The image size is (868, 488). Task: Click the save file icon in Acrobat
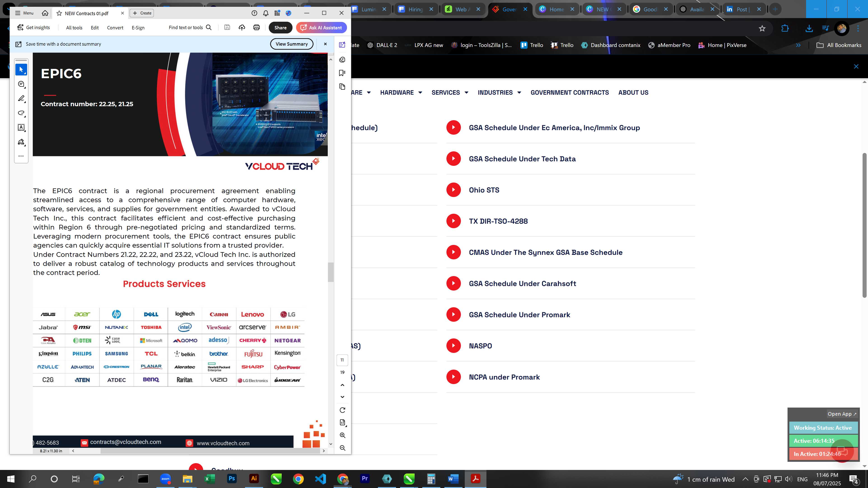[227, 28]
